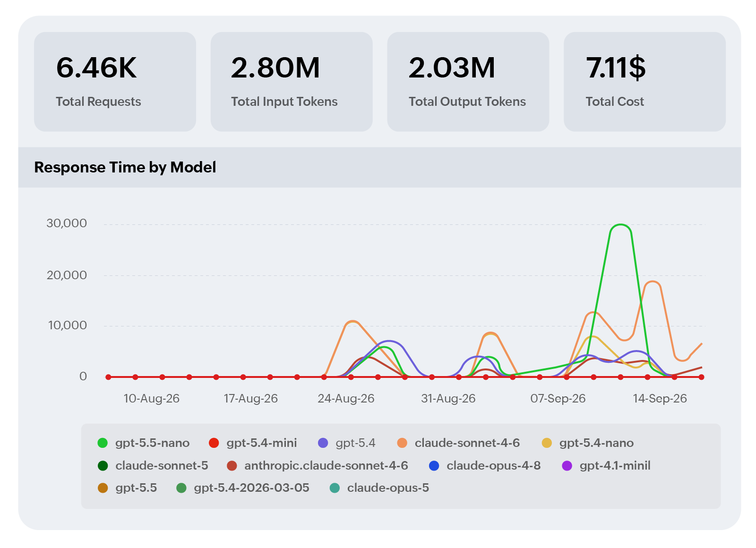Click the 2.03M output tokens value
The width and height of the screenshot is (756, 548).
coord(452,68)
